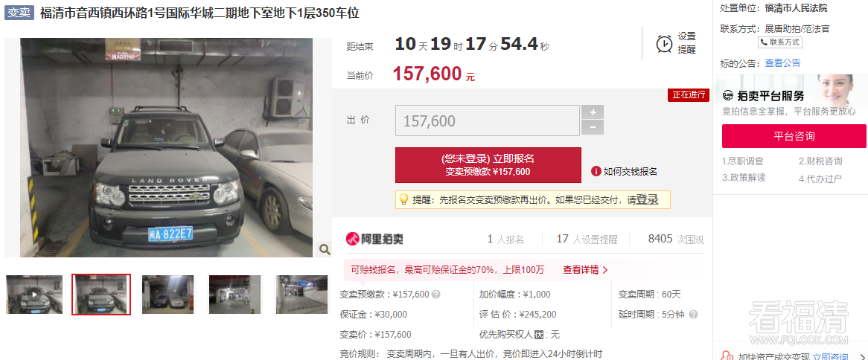Click the magnifier icon on car photo
Viewport: 868px width, 360px height.
click(x=325, y=250)
